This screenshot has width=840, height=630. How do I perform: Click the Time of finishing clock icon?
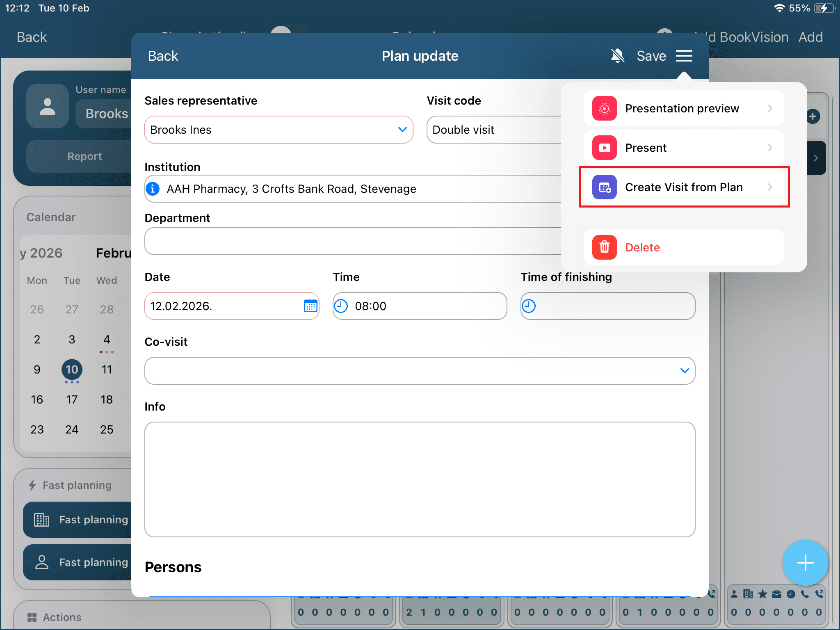(x=529, y=306)
